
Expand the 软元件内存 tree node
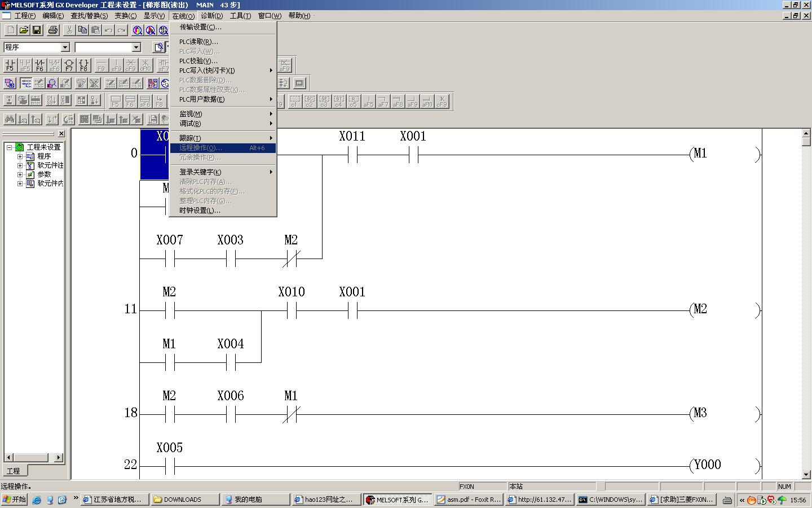pyautogui.click(x=20, y=183)
